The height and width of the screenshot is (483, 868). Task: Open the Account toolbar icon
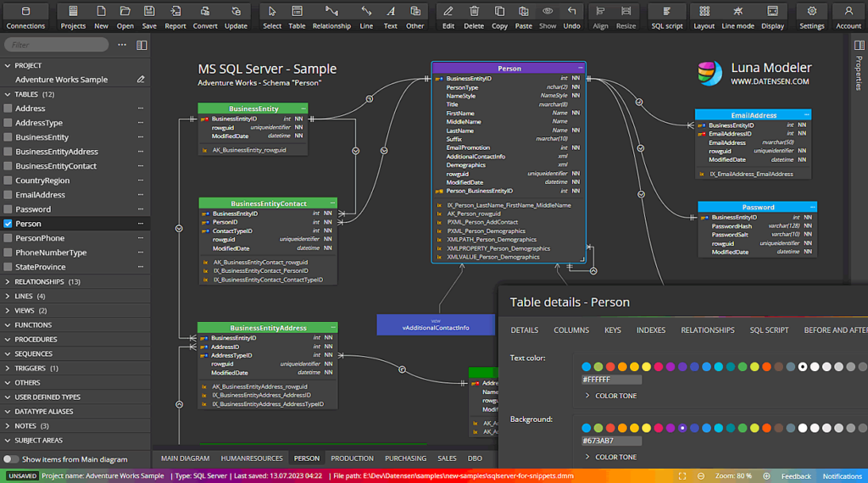click(849, 17)
